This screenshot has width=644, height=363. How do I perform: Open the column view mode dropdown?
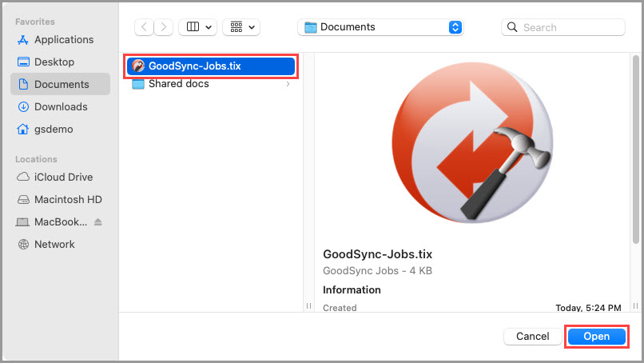[x=198, y=27]
